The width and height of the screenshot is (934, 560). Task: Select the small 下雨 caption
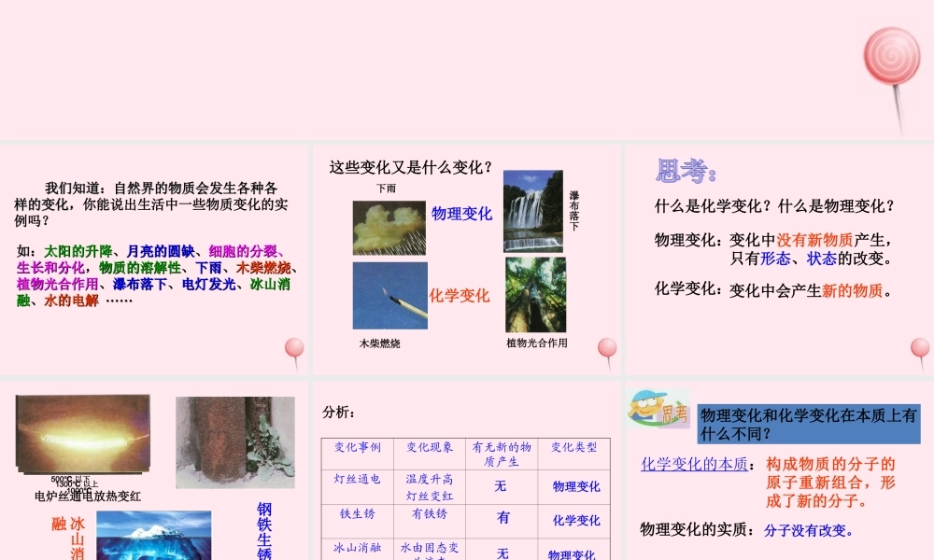386,188
